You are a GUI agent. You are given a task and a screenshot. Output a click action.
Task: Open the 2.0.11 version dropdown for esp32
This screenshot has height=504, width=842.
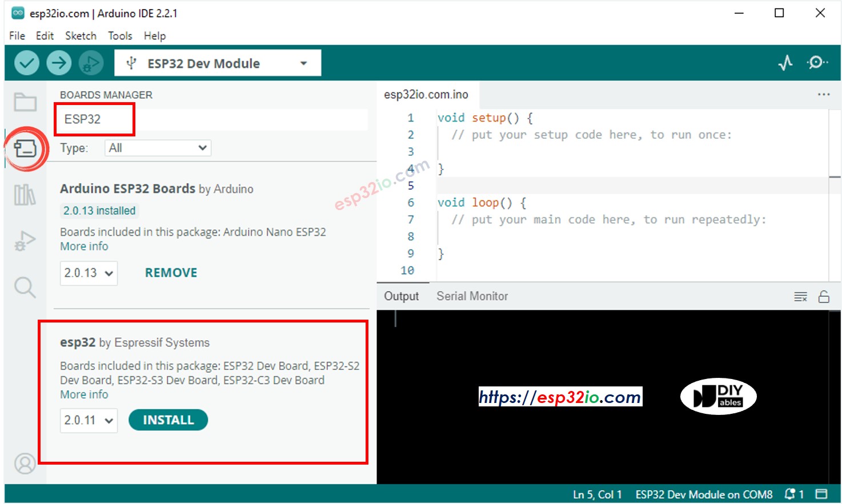pos(89,420)
